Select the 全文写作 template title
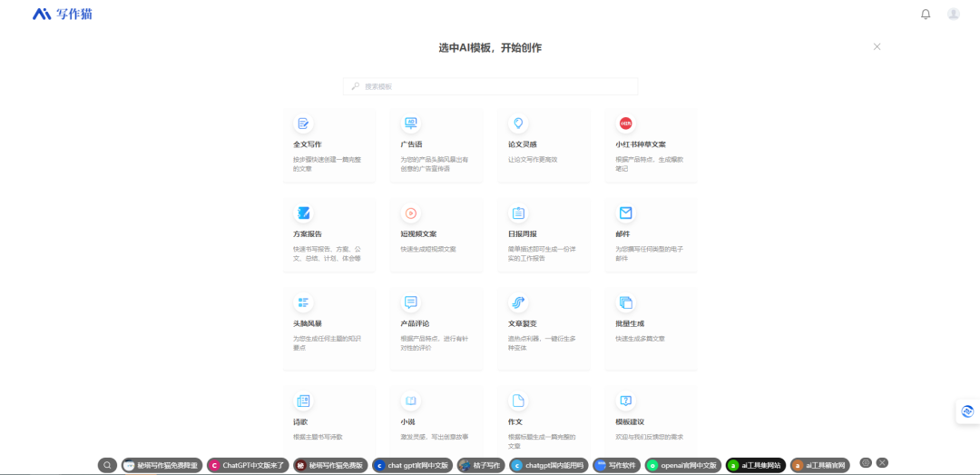The image size is (980, 475). (308, 143)
